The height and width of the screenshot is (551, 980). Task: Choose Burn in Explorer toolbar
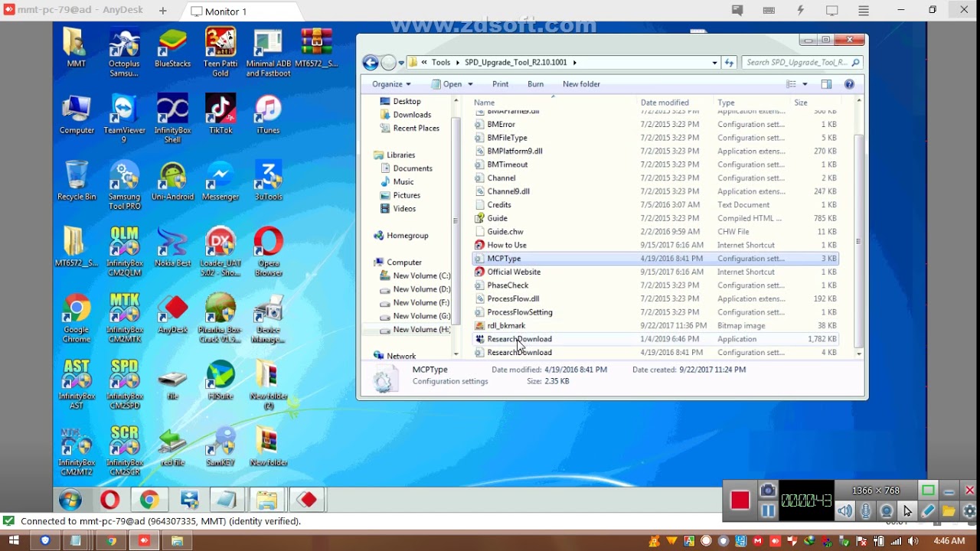pos(535,84)
